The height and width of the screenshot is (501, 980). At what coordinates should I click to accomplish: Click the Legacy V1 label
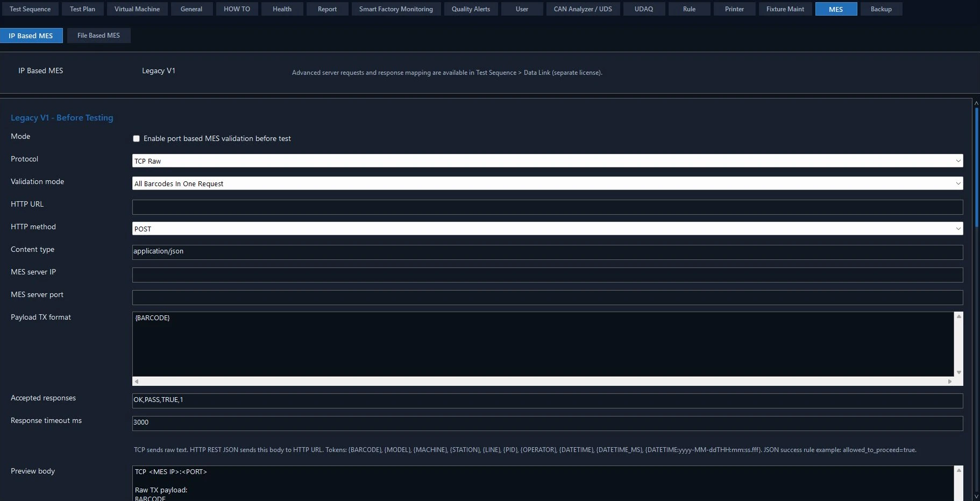point(159,70)
